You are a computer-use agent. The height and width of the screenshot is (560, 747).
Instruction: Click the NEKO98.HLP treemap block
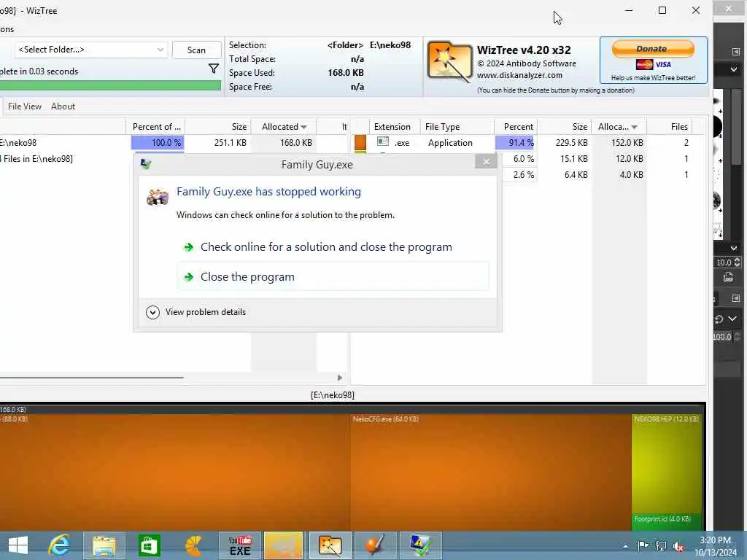click(x=667, y=463)
